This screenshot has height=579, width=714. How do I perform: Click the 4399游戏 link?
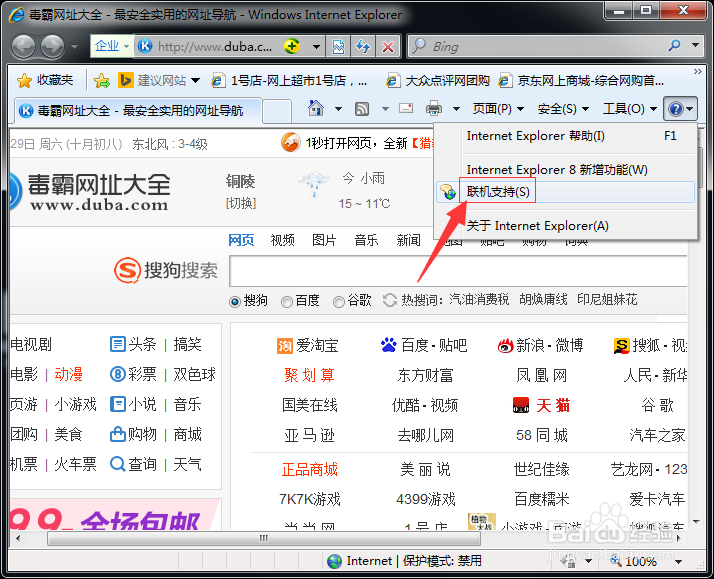[x=426, y=499]
